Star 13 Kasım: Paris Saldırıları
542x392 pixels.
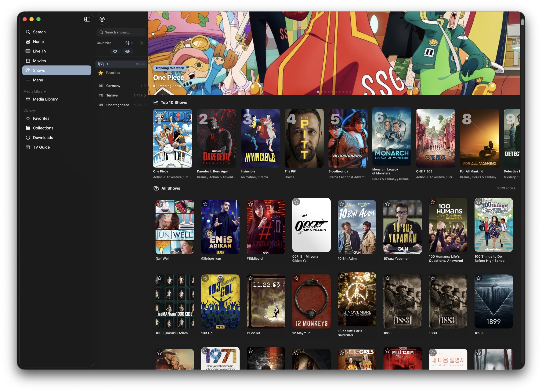[x=342, y=276]
